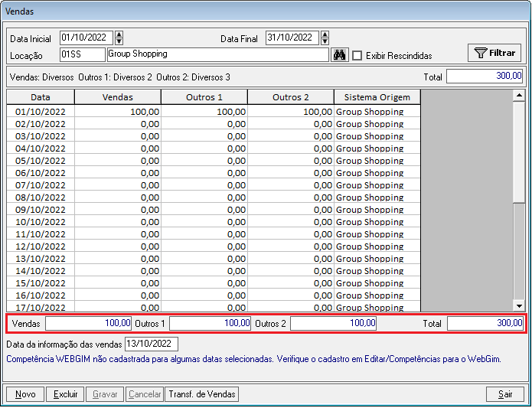Click the Locação code field containing 01SS
The width and height of the screenshot is (532, 408).
pyautogui.click(x=81, y=54)
